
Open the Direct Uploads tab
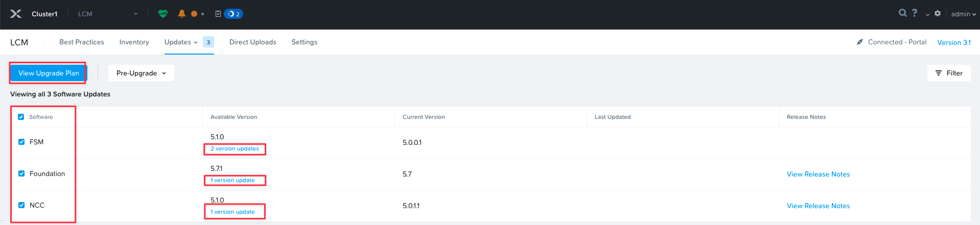[x=252, y=42]
